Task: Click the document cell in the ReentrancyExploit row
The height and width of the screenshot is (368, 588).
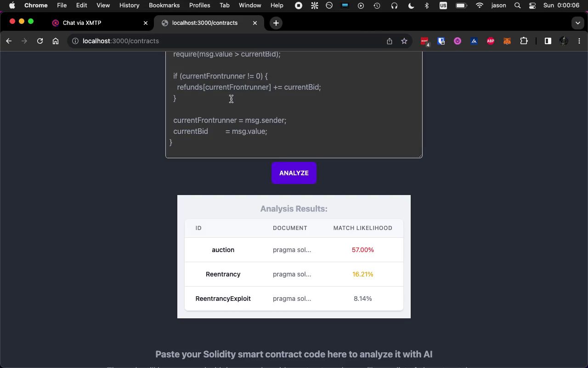Action: point(292,299)
